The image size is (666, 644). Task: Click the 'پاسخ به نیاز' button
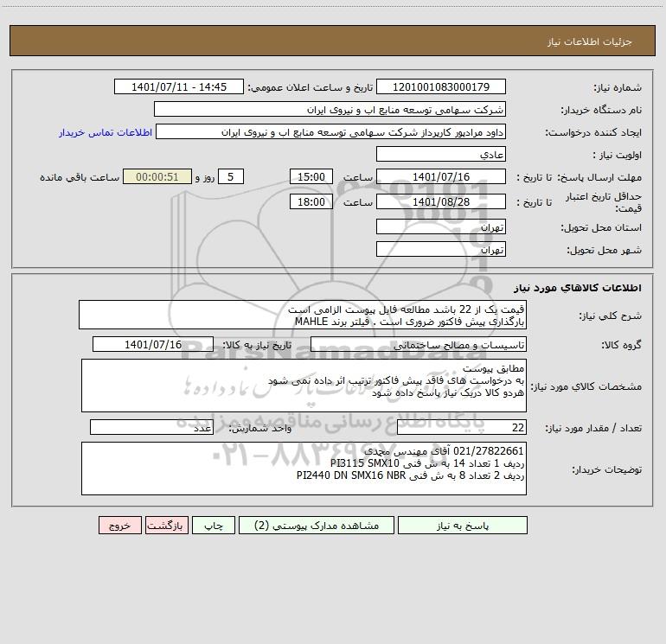coord(463,526)
